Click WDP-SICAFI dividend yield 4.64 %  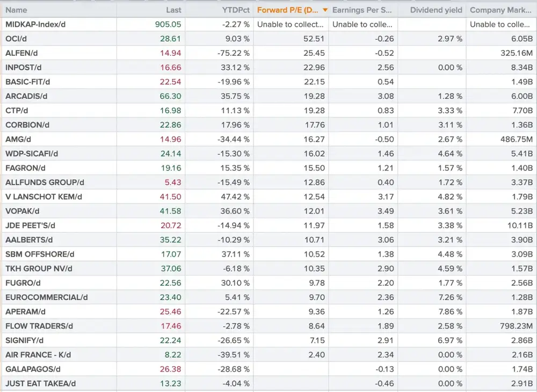(450, 154)
